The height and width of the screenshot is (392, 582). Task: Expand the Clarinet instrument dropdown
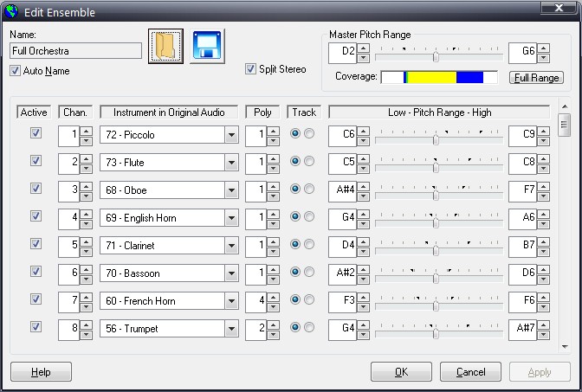[231, 246]
